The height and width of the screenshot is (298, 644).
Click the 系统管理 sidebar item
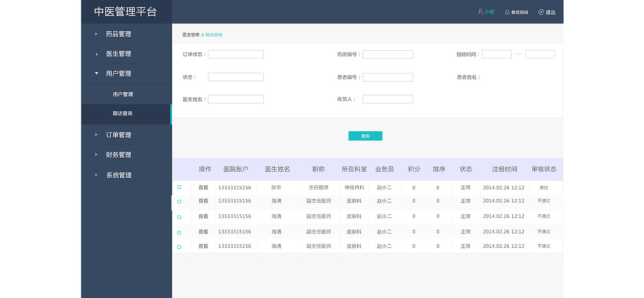pos(119,175)
